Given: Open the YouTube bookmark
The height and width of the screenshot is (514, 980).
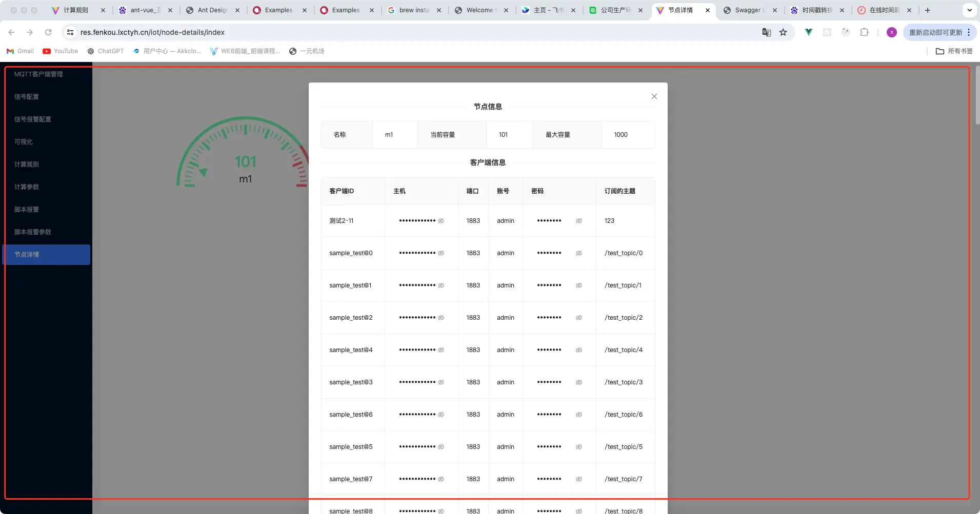Looking at the screenshot, I should 61,51.
